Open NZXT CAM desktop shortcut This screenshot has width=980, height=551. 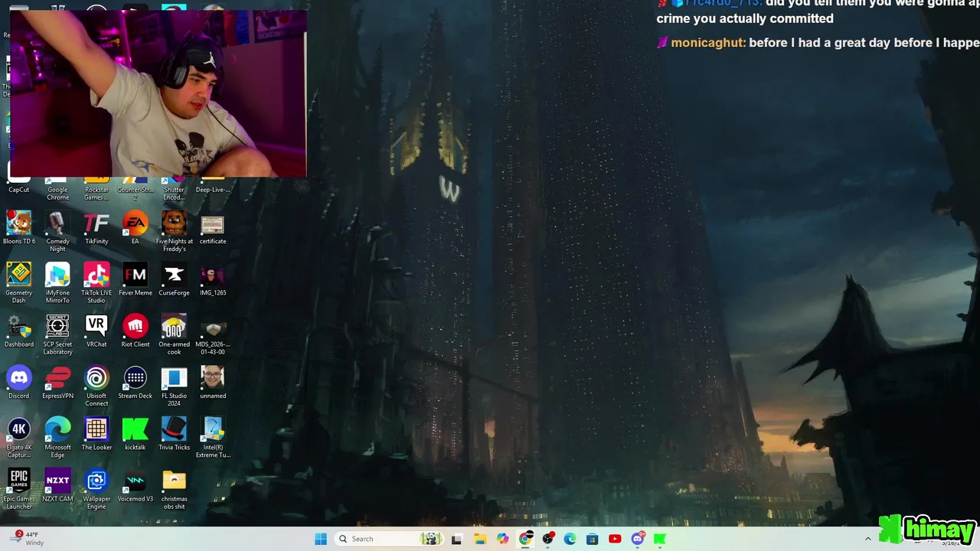click(x=57, y=485)
